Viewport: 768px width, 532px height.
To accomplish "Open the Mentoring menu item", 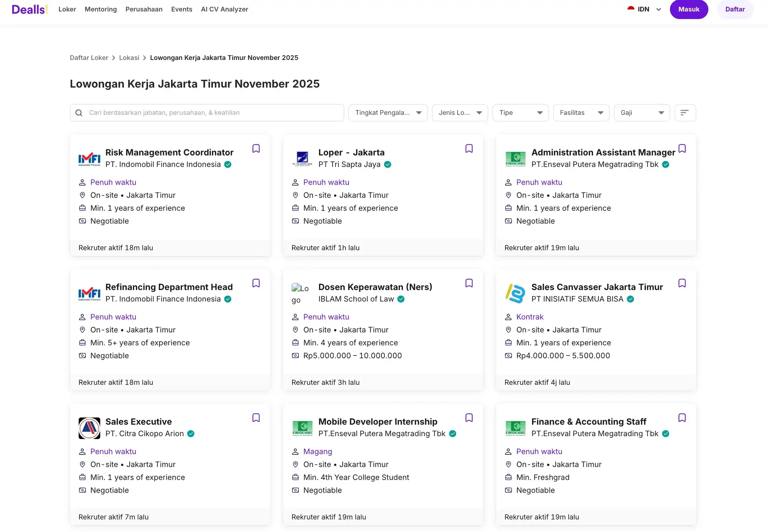I will click(101, 9).
